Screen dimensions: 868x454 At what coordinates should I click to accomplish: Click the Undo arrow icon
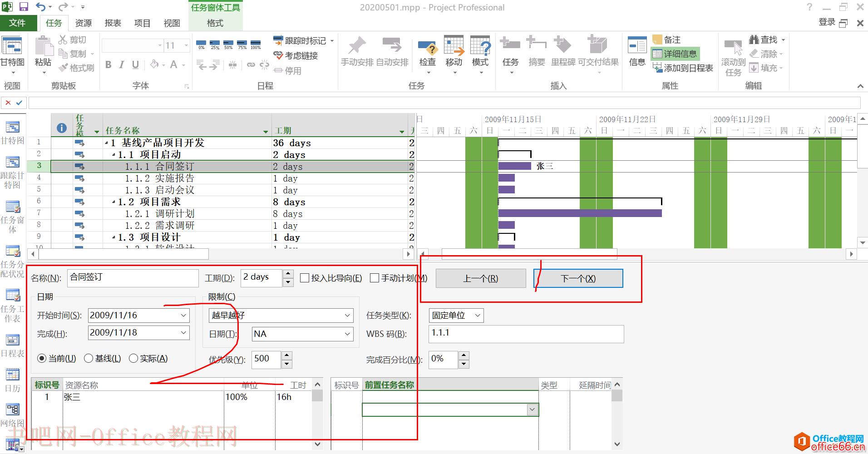pyautogui.click(x=41, y=7)
